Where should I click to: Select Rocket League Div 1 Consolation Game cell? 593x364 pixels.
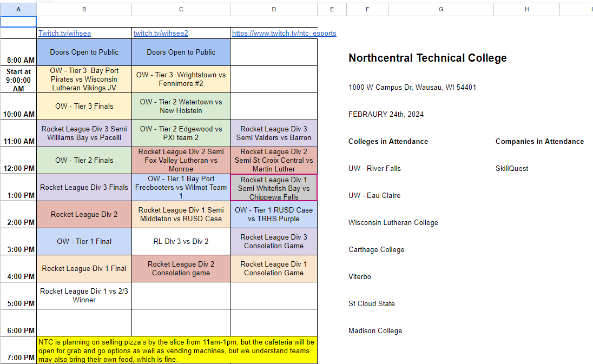click(x=274, y=269)
